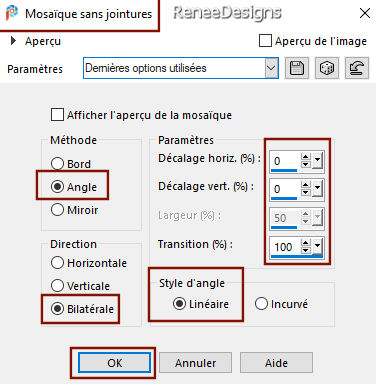Click the Annuler button
The height and width of the screenshot is (384, 376).
coord(195,363)
